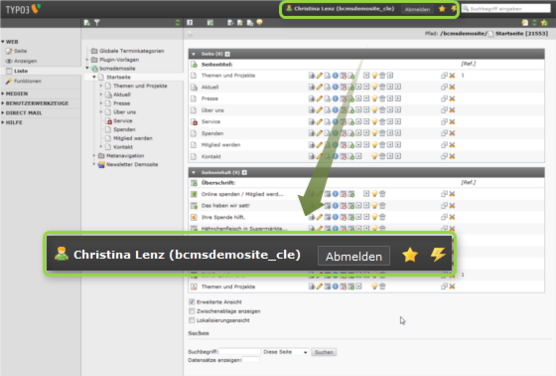Enable Lokalisierungsansicht checkbox
The width and height of the screenshot is (556, 376).
192,320
